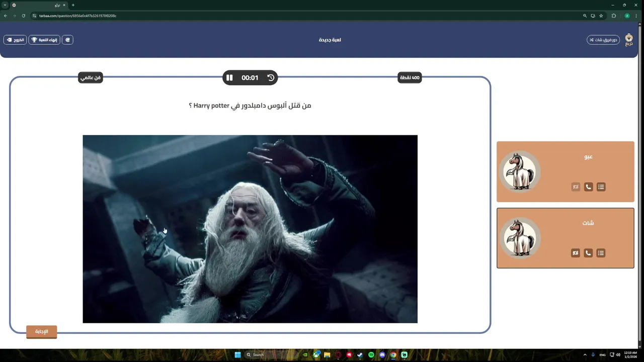The image size is (644, 362).
Task: Click the Dumbledore question image
Action: point(250,229)
